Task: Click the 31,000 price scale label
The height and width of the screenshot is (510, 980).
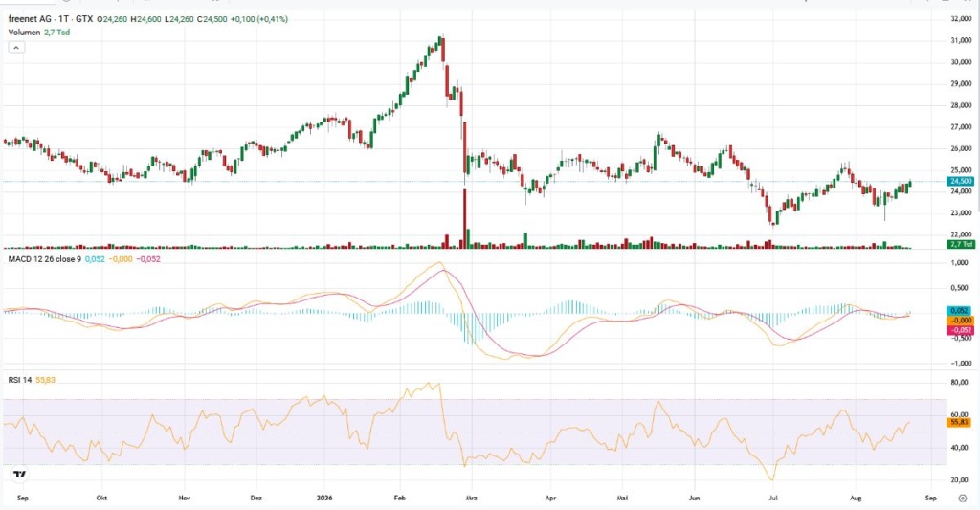Action: tap(961, 40)
